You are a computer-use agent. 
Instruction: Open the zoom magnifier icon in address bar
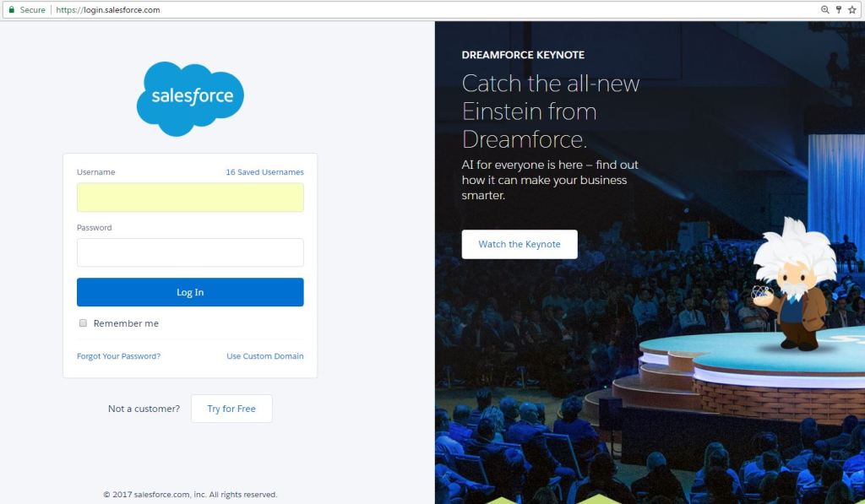pyautogui.click(x=824, y=10)
